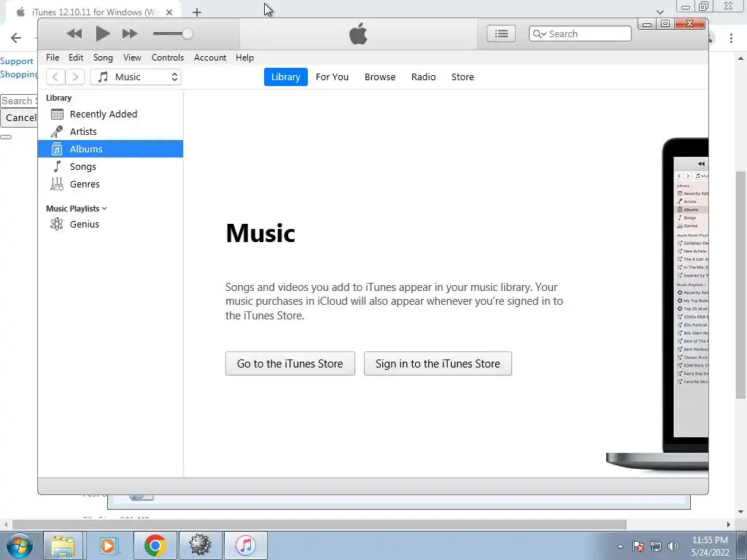Open the Chrome three-dot menu
The height and width of the screenshot is (560, 747).
pos(731,38)
